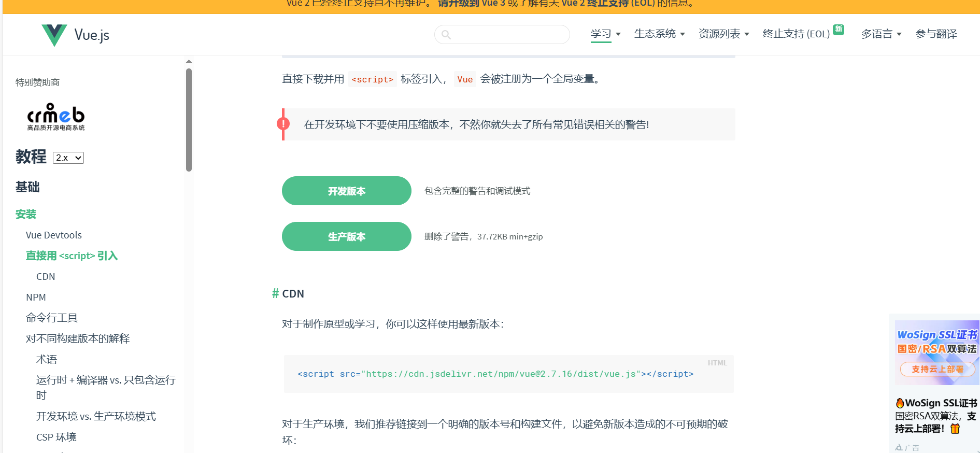Click the gift icon in WoSign ad

(955, 429)
